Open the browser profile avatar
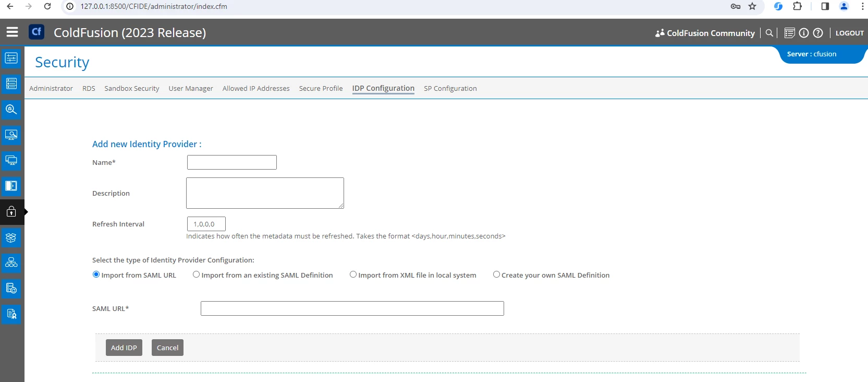The height and width of the screenshot is (382, 868). coord(844,6)
